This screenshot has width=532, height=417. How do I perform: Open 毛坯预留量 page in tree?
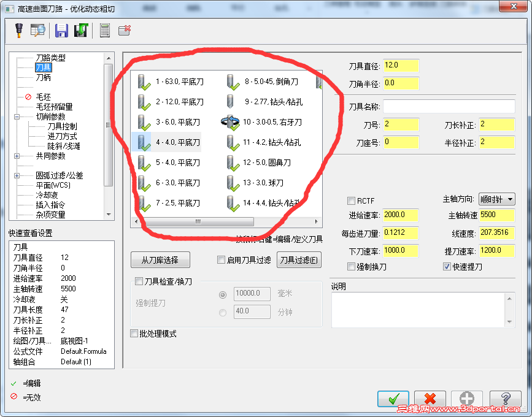[54, 107]
